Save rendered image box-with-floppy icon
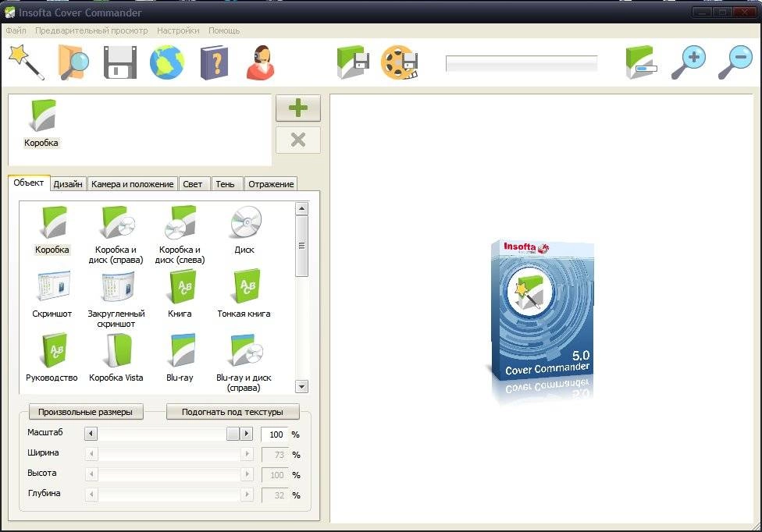762x532 pixels. 354,62
